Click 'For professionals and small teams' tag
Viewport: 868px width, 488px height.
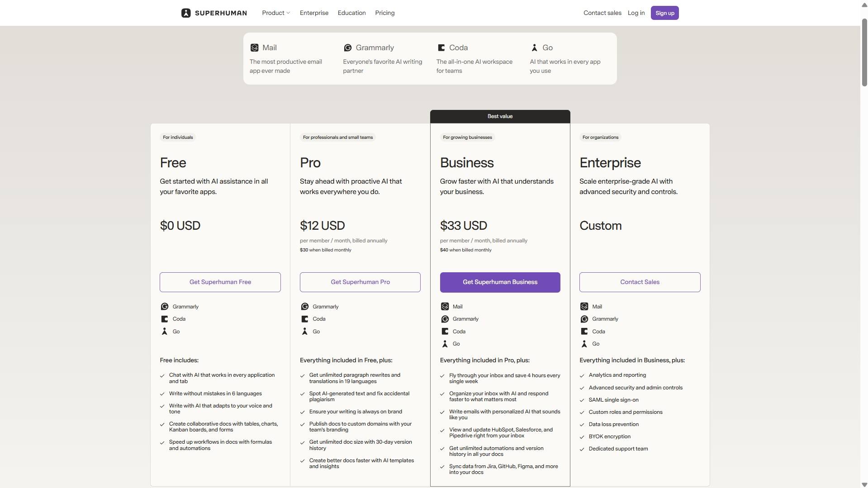(338, 137)
